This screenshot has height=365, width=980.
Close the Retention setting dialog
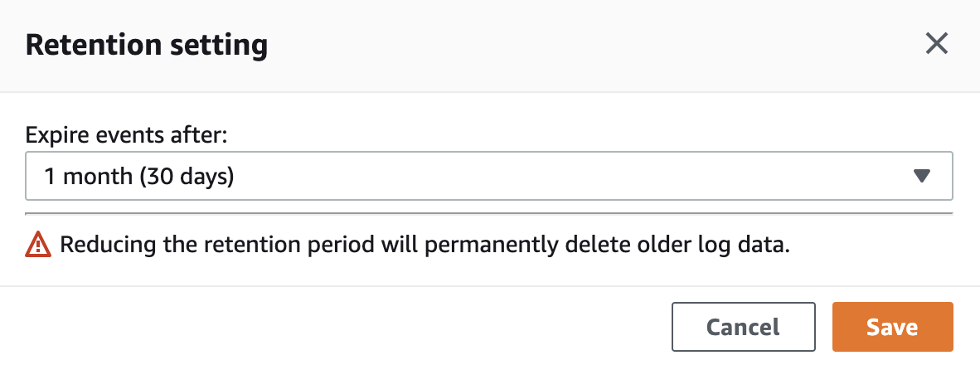(937, 44)
